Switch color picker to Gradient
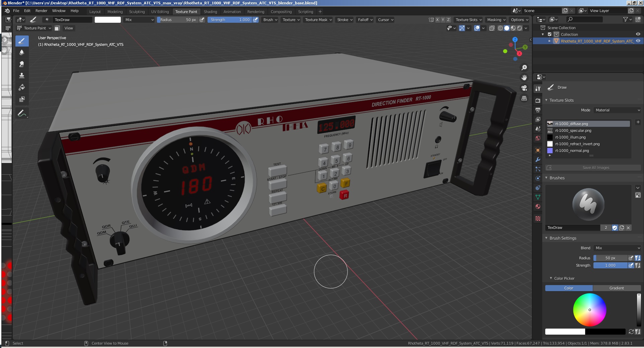The image size is (644, 348). tap(617, 288)
